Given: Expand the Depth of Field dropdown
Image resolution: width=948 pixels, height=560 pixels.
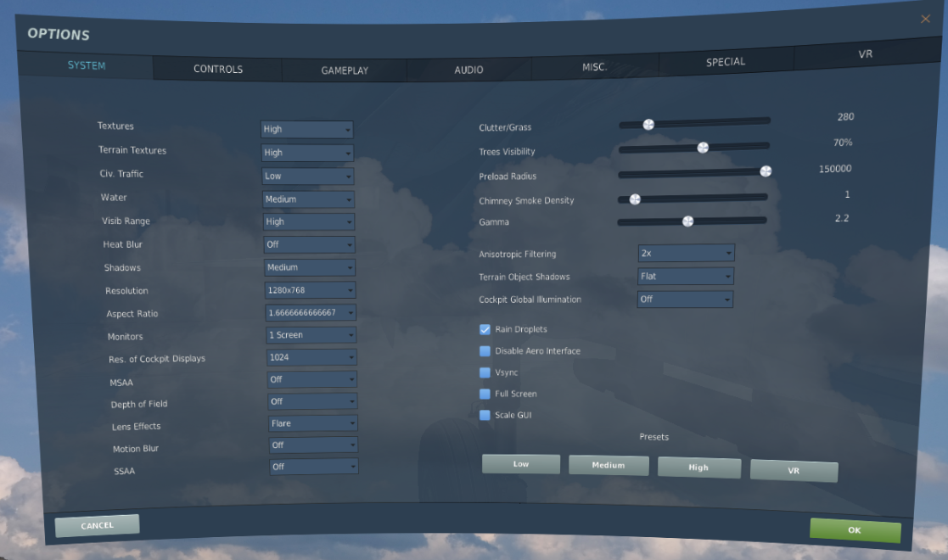Looking at the screenshot, I should (312, 401).
